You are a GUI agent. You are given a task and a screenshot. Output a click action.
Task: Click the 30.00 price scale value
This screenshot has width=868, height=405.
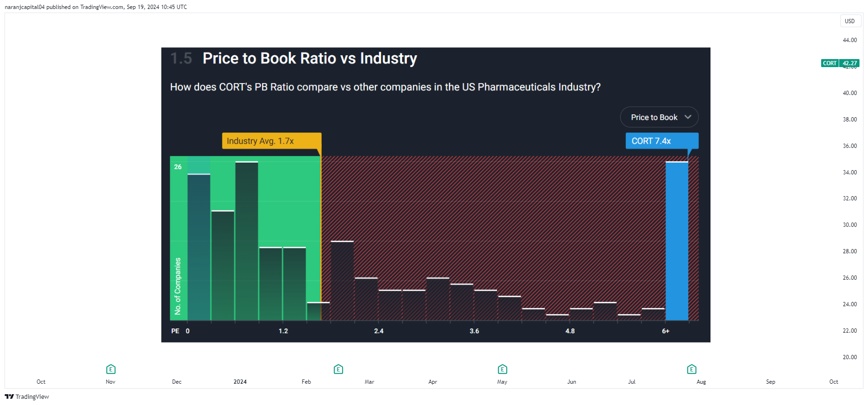tap(850, 225)
